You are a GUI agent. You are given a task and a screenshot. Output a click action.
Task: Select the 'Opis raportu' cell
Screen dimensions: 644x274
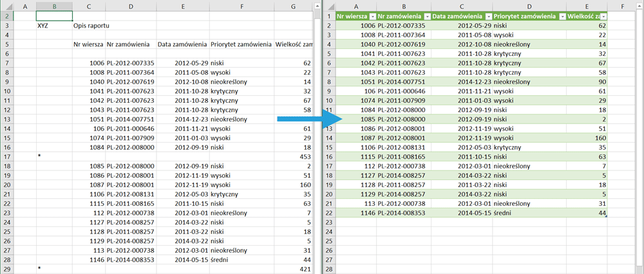point(88,26)
